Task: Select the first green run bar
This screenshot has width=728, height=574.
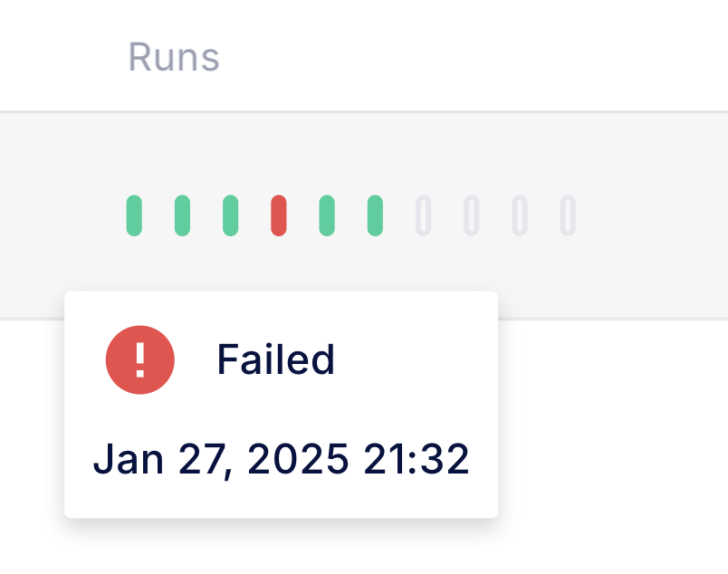Action: [134, 215]
